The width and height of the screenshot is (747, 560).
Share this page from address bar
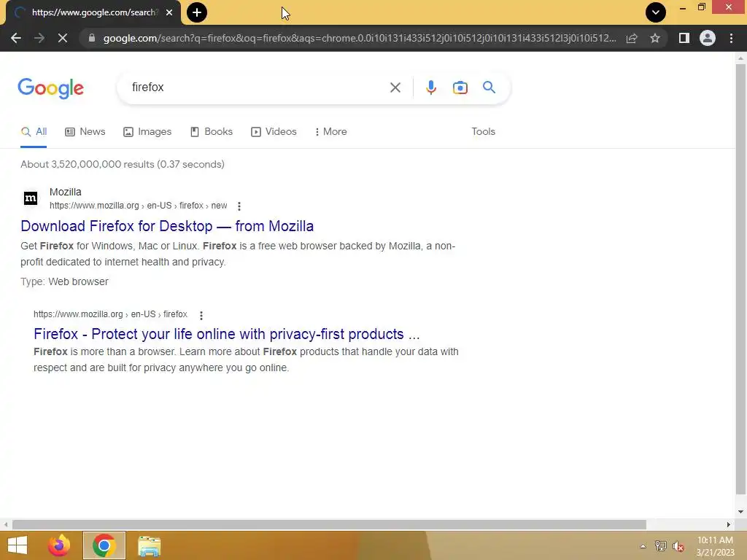point(632,38)
